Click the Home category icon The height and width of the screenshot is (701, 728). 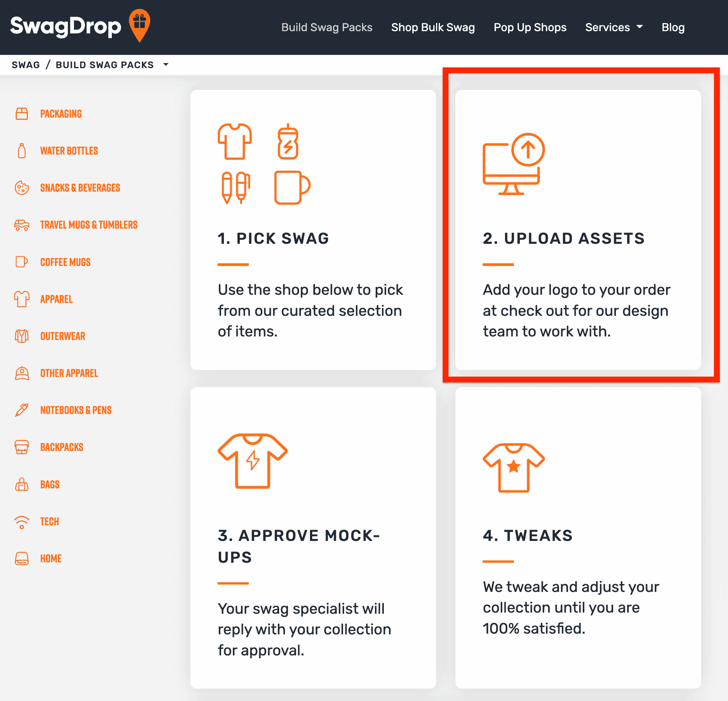click(22, 558)
